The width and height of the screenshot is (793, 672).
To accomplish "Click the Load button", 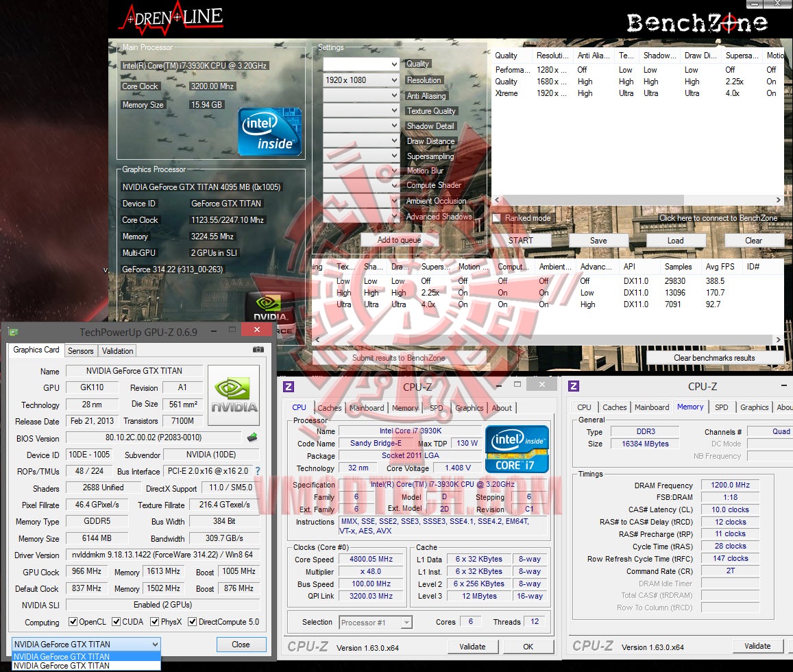I will pyautogui.click(x=675, y=241).
